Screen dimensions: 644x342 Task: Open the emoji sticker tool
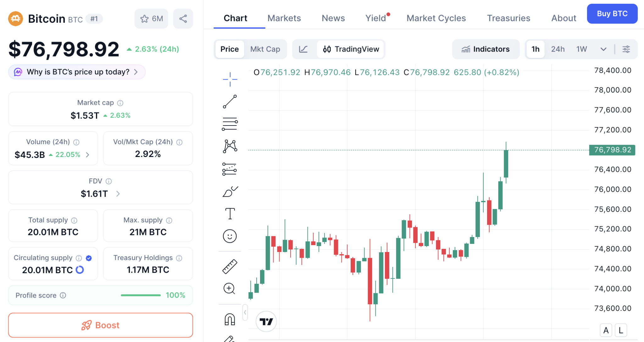(x=230, y=236)
